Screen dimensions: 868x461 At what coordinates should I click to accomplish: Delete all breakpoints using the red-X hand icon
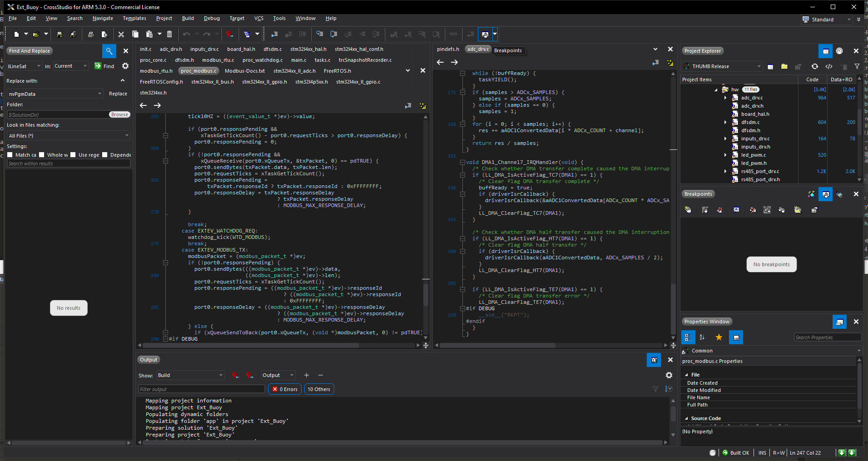[x=752, y=209]
